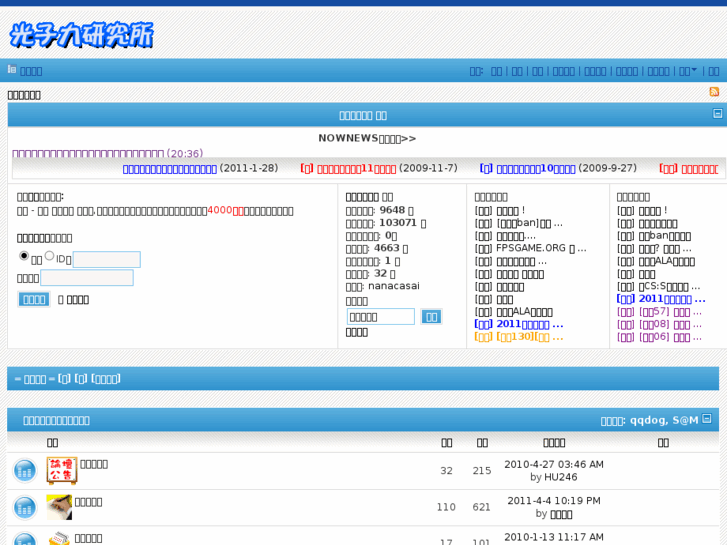Click the blue search button beside search box
The height and width of the screenshot is (545, 727).
click(431, 317)
